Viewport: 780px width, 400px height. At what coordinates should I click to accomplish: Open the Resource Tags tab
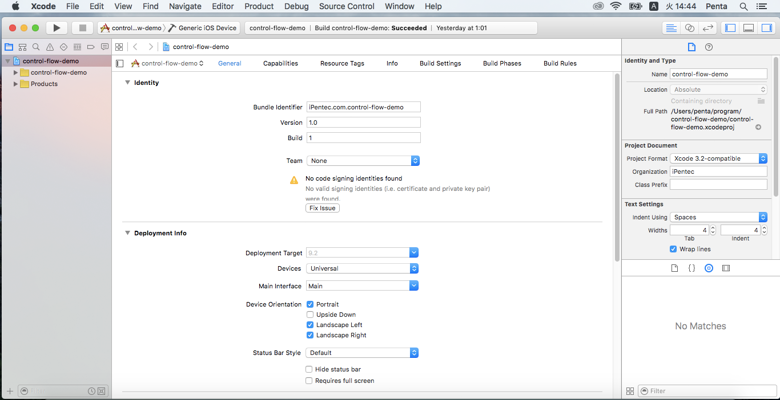(342, 63)
